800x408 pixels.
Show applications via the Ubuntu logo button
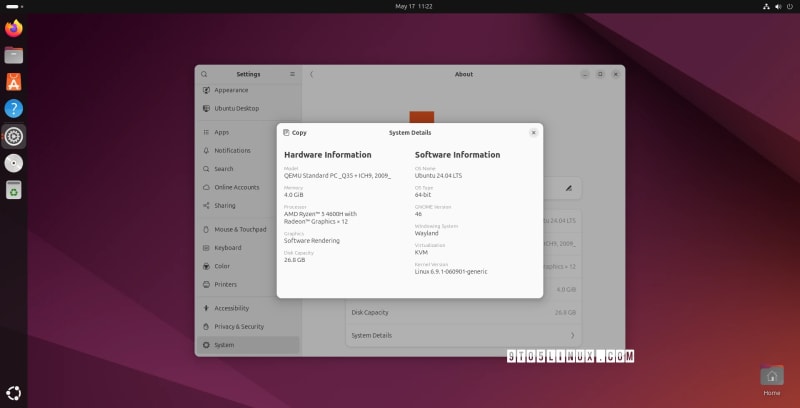point(14,393)
